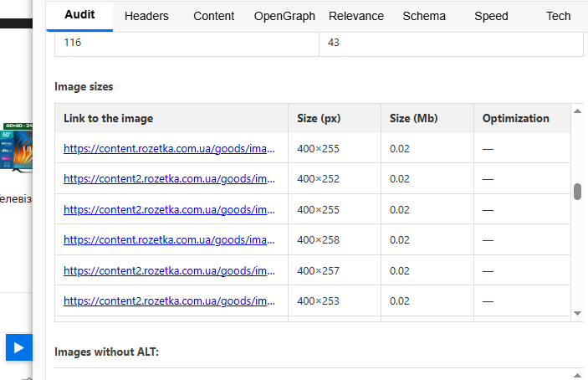Click the blue play button icon
This screenshot has height=380, width=588.
pyautogui.click(x=18, y=347)
